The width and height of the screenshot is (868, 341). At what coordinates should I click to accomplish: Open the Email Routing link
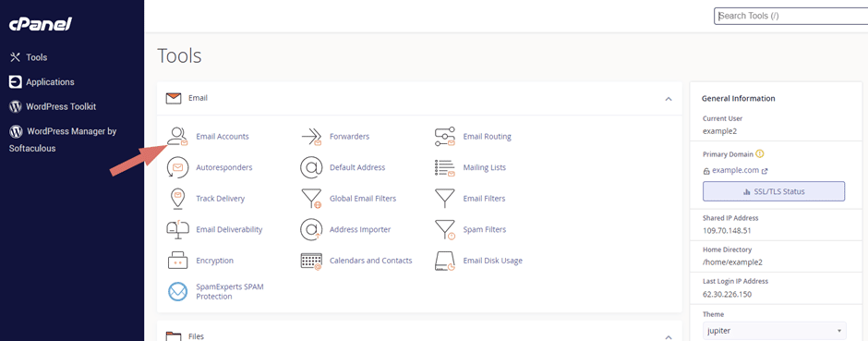tap(488, 136)
